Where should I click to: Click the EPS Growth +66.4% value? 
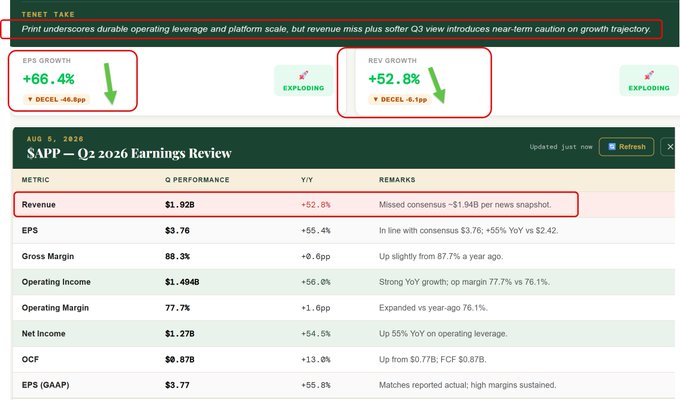[x=49, y=79]
